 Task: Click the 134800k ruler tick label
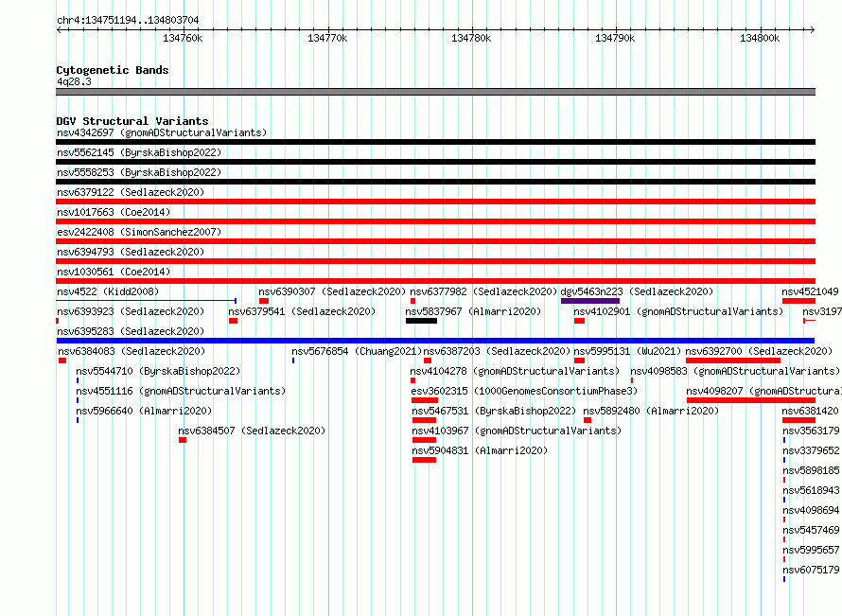click(x=760, y=38)
